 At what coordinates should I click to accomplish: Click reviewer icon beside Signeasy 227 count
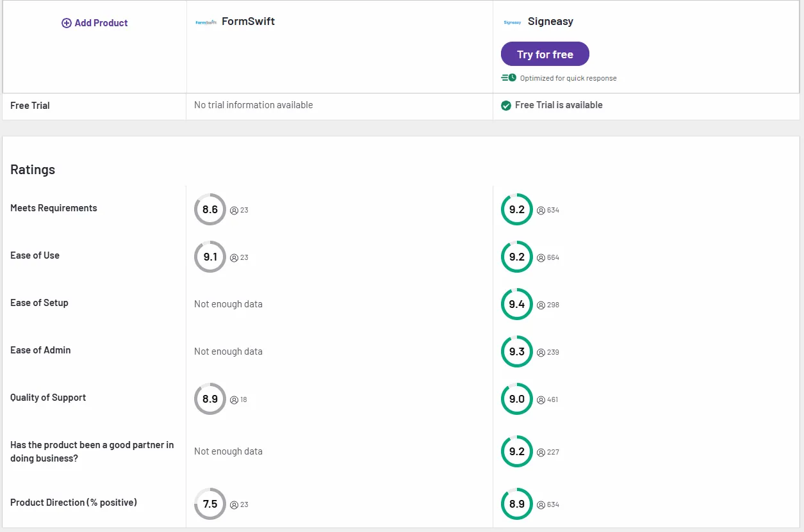click(541, 452)
